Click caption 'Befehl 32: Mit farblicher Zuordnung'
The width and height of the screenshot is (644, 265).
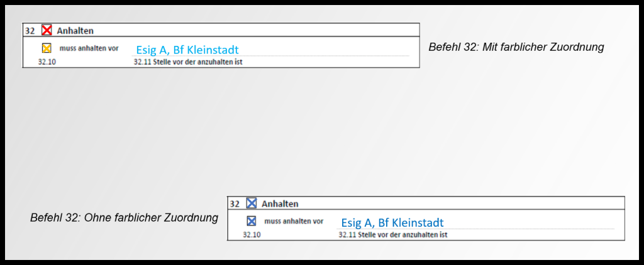point(516,47)
